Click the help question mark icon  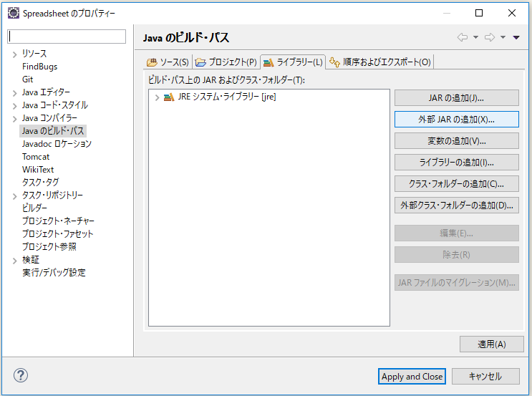tap(21, 375)
